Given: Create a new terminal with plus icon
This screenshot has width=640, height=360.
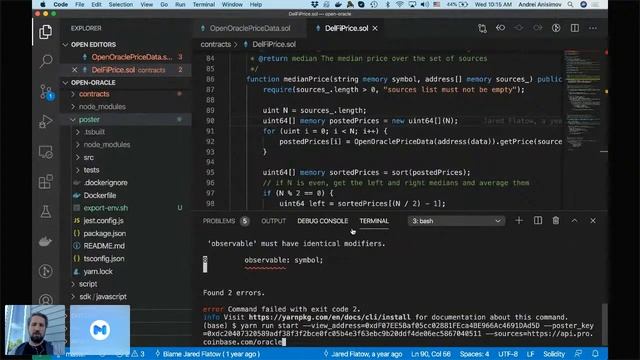Looking at the screenshot, I should [x=519, y=221].
